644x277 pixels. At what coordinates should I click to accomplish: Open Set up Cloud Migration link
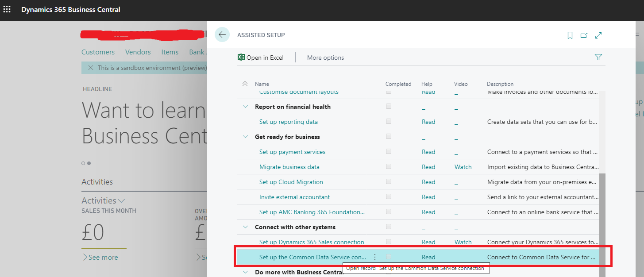(291, 182)
